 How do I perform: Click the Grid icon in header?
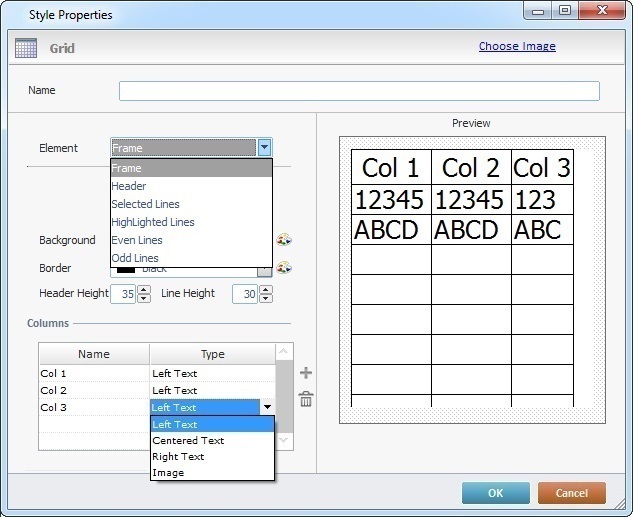(x=26, y=48)
